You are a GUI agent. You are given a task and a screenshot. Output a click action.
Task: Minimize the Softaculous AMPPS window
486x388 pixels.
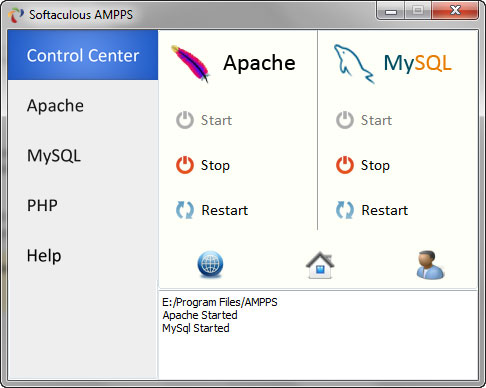391,11
